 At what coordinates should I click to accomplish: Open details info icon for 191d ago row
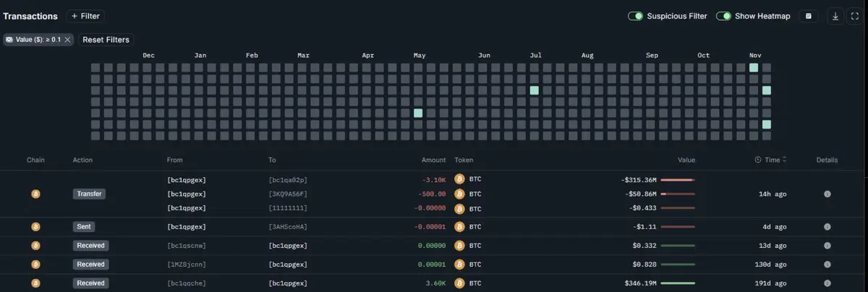coord(827,283)
